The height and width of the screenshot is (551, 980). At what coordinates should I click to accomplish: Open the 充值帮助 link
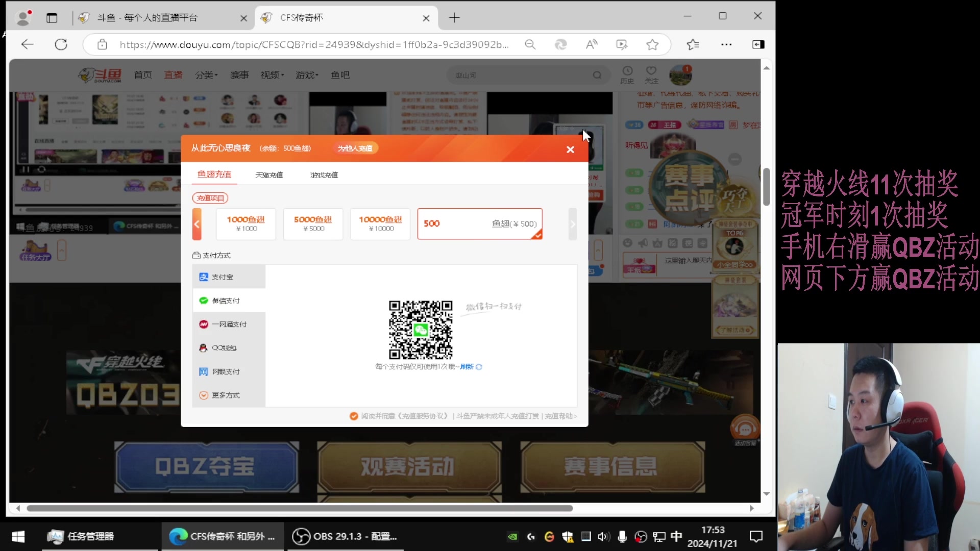560,416
